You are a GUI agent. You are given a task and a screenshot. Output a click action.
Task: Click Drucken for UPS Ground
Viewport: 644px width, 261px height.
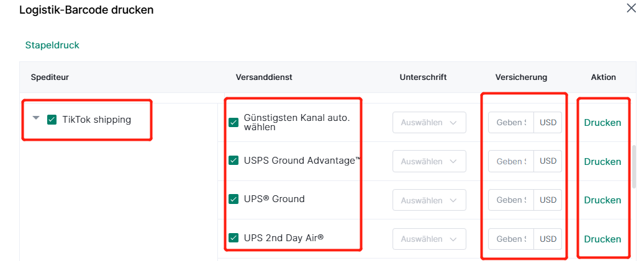tap(602, 200)
